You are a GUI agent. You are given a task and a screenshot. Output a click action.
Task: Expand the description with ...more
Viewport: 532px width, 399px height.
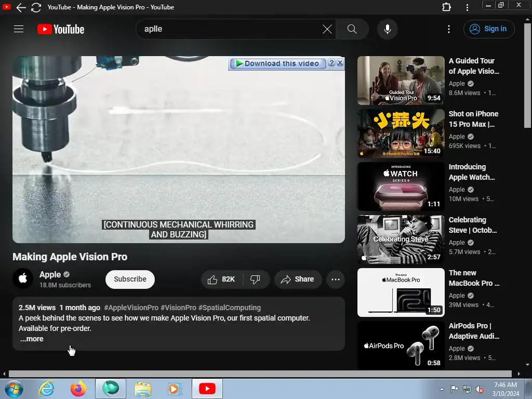(32, 339)
